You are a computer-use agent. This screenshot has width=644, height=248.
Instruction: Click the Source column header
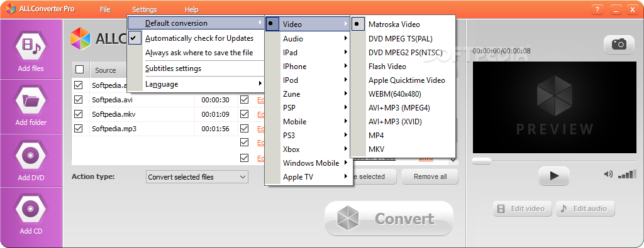pyautogui.click(x=106, y=70)
